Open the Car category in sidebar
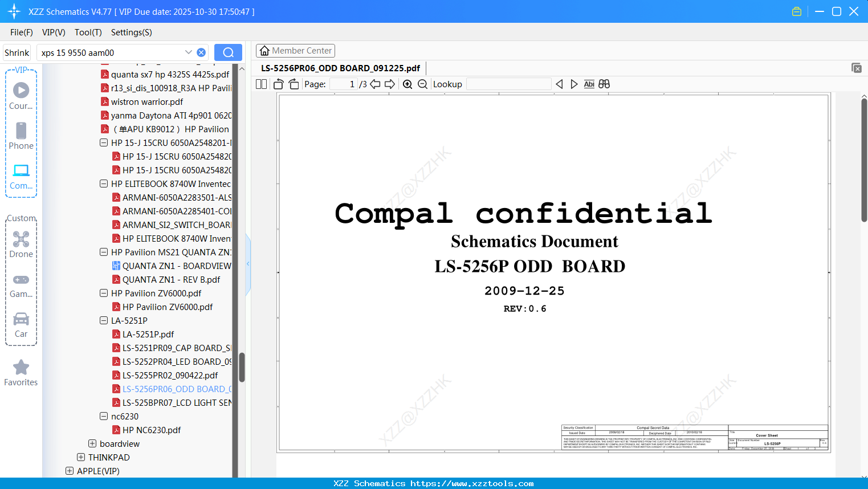The image size is (868, 489). (x=21, y=324)
